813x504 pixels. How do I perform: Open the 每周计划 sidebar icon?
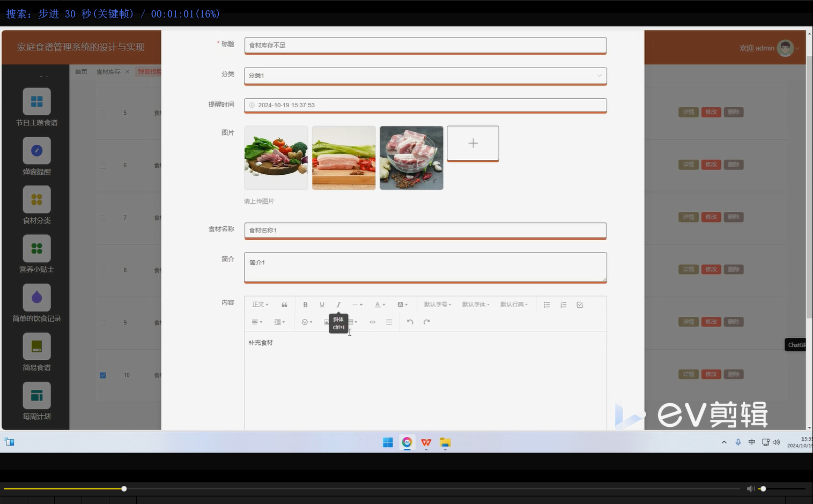(x=36, y=396)
